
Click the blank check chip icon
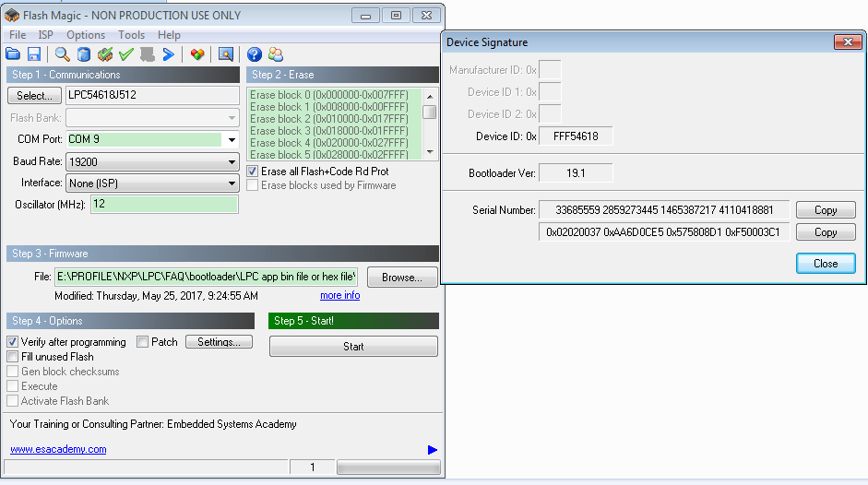point(104,54)
